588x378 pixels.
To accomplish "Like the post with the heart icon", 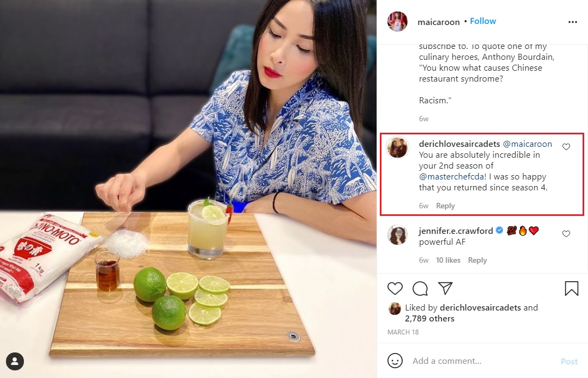I will click(395, 288).
